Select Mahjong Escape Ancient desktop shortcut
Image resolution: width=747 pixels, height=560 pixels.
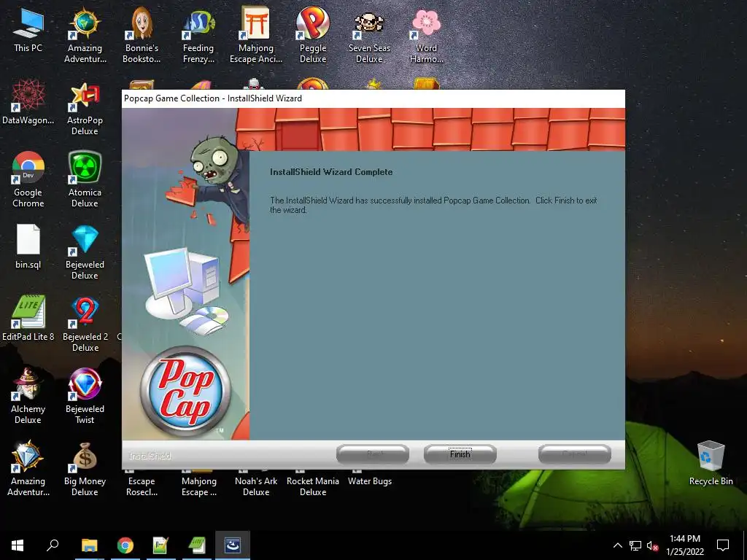click(256, 35)
